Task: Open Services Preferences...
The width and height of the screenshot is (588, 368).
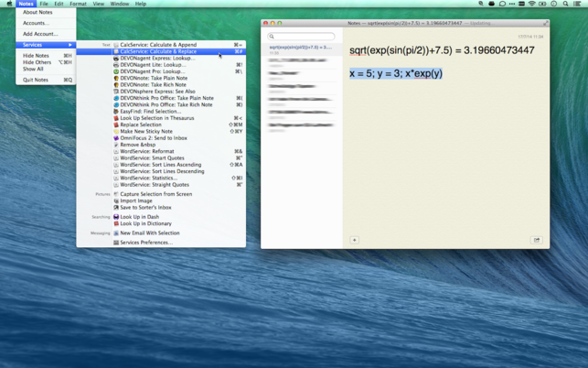Action: click(146, 243)
